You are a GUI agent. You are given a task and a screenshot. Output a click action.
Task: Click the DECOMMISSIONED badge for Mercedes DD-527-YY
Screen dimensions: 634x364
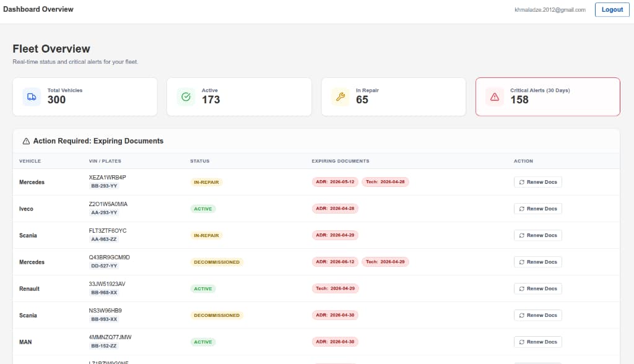(x=217, y=262)
